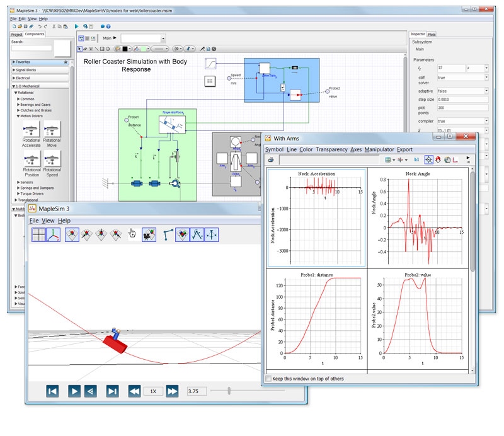Collapse the Motion Drivers tree group

(18, 116)
